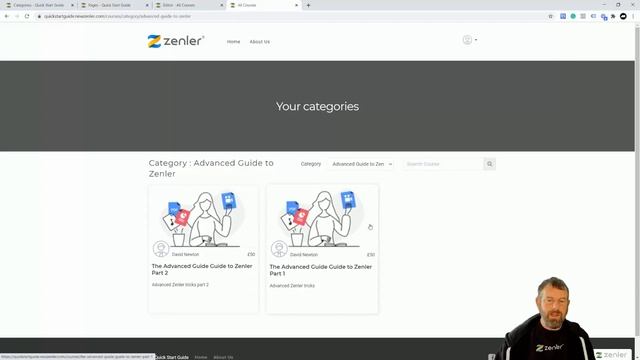The height and width of the screenshot is (360, 640).
Task: Click David Newton avatar on Part 1 card
Action: tap(279, 249)
